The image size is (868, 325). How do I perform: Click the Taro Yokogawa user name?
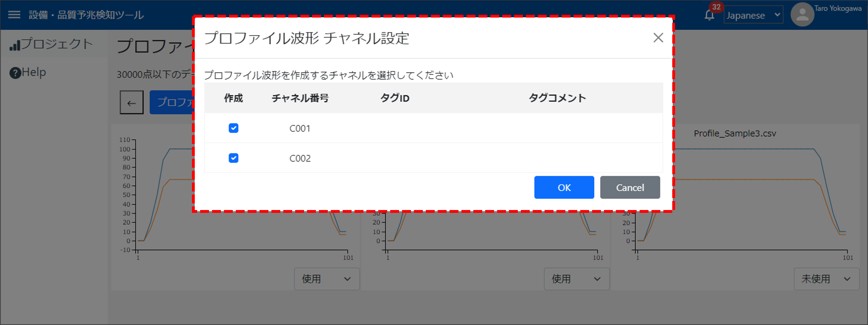coord(838,8)
